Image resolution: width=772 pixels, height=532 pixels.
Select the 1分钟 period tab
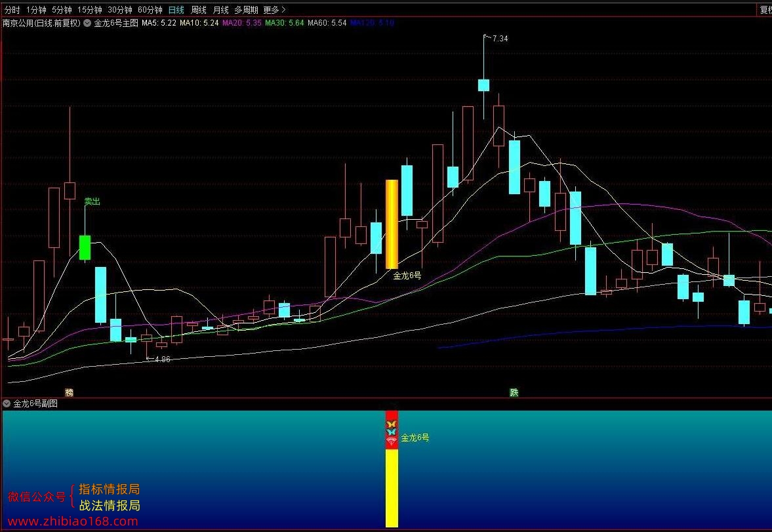click(x=36, y=10)
